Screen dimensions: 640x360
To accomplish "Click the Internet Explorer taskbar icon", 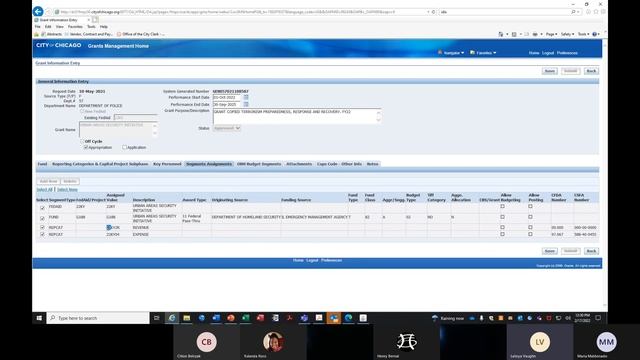I will point(172,318).
